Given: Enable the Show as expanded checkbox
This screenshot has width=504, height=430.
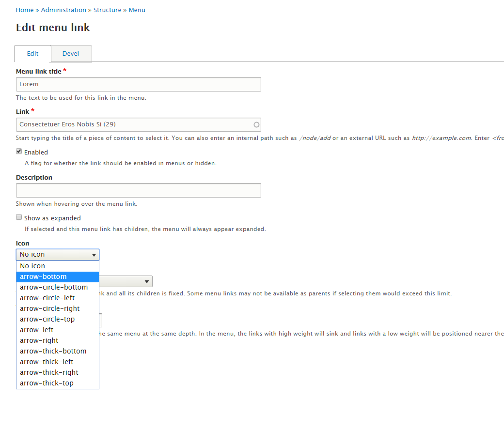Looking at the screenshot, I should click(x=19, y=217).
